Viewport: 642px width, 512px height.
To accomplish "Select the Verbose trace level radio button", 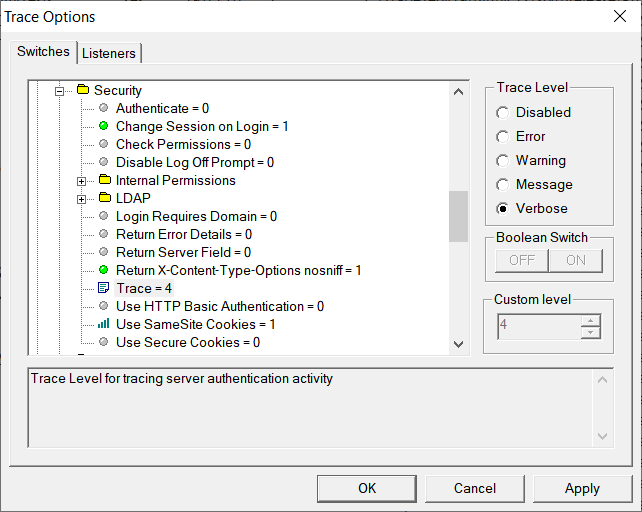I will tap(502, 209).
